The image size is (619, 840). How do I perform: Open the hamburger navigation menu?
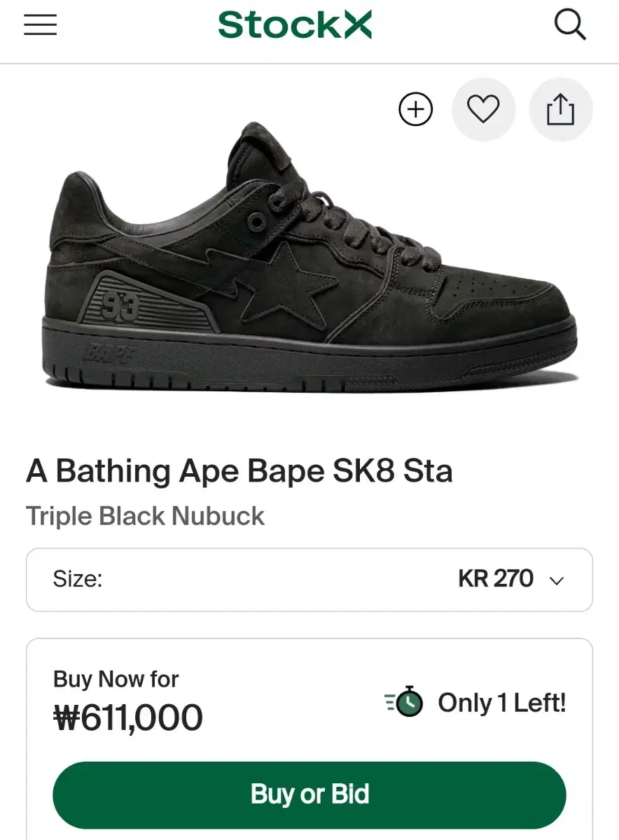pyautogui.click(x=40, y=25)
